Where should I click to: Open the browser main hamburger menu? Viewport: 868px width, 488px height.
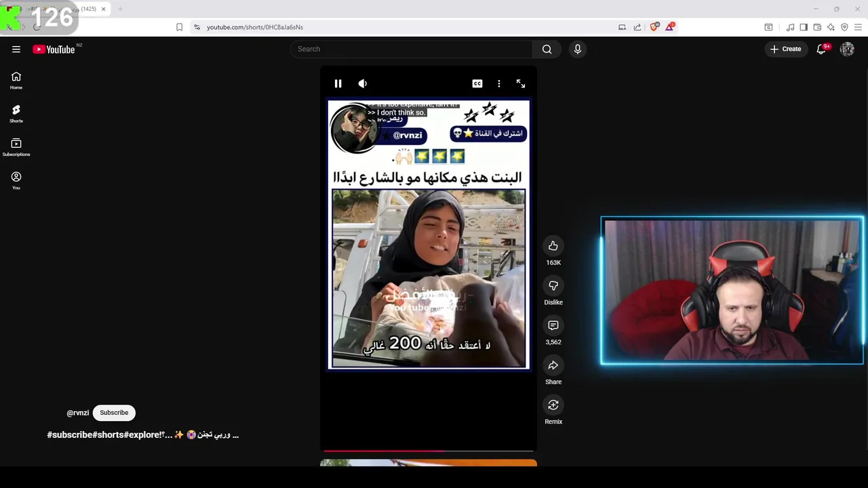[x=858, y=27]
